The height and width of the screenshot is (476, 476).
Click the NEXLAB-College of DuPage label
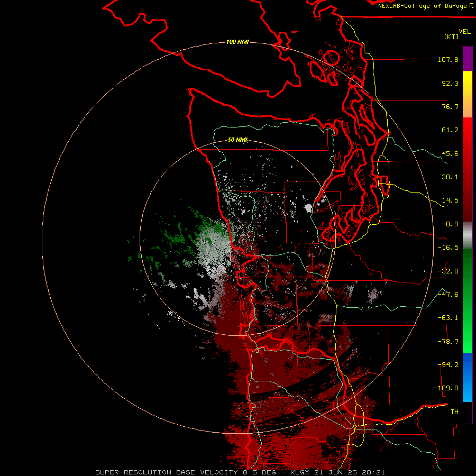click(x=425, y=6)
